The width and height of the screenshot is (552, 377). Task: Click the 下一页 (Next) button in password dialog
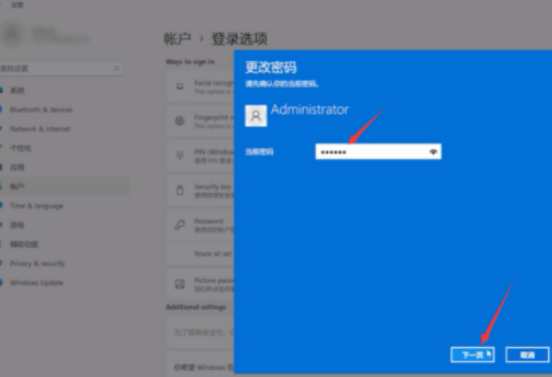472,354
